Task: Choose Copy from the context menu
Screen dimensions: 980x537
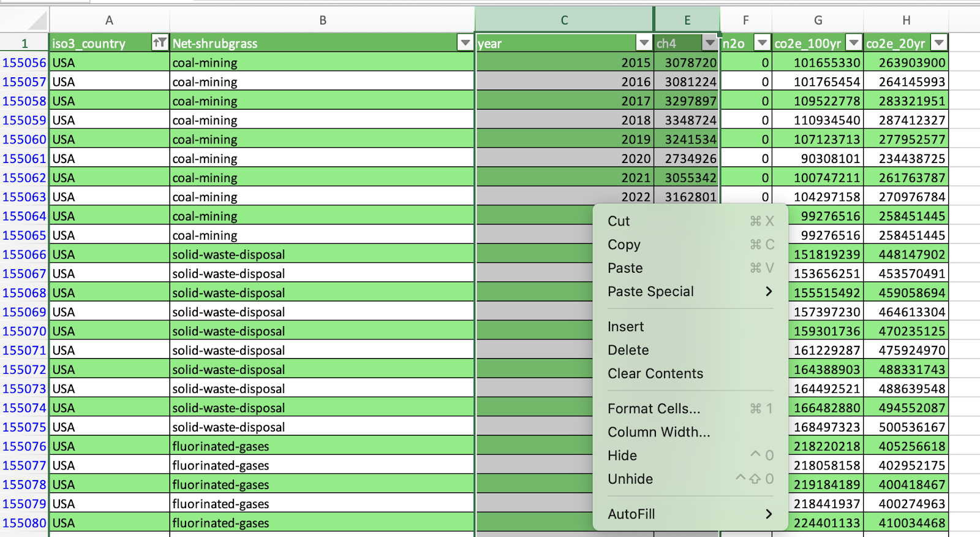Action: click(x=690, y=245)
